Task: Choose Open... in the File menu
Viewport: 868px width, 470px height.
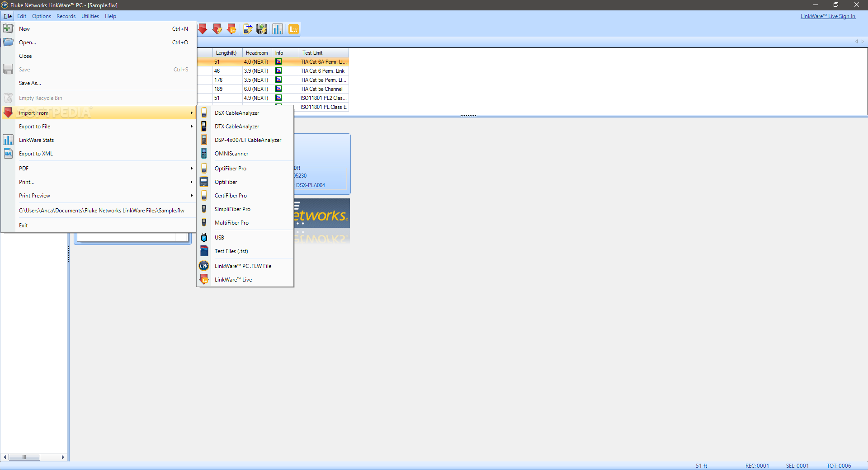Action: tap(99, 42)
